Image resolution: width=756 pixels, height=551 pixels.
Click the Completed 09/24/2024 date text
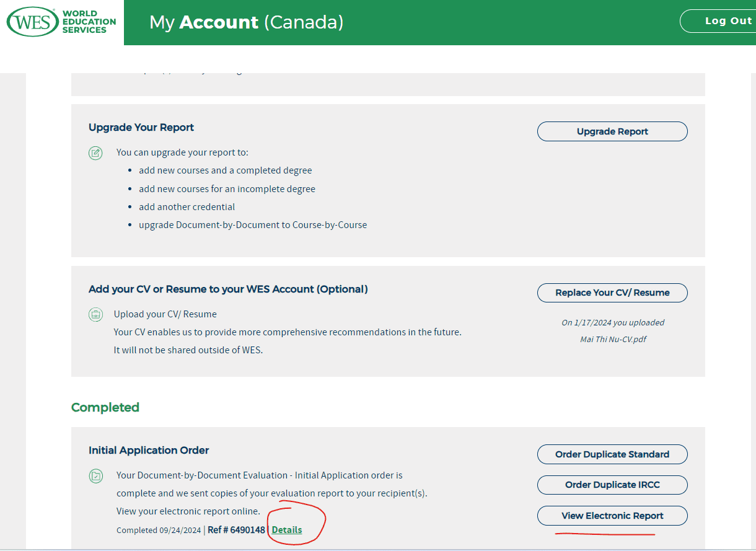pyautogui.click(x=159, y=530)
